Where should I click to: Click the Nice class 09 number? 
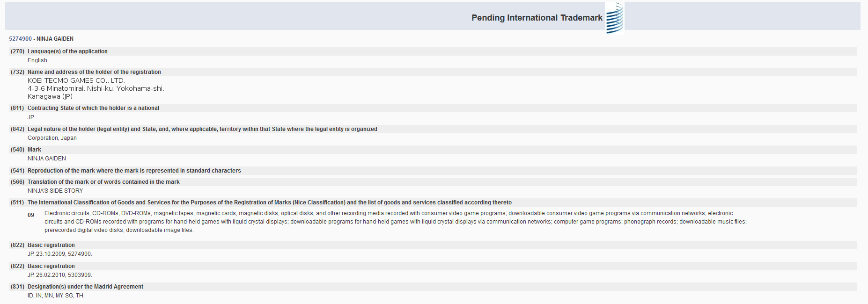31,215
